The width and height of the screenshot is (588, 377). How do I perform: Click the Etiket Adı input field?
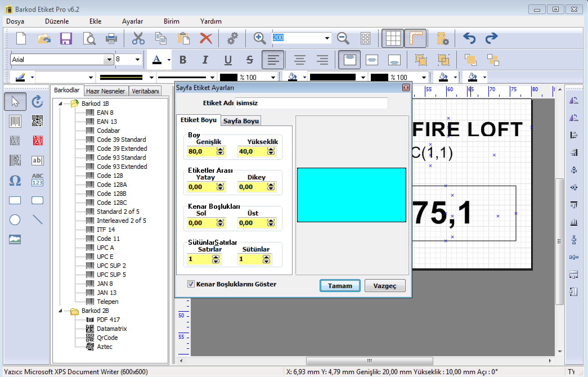pos(311,103)
